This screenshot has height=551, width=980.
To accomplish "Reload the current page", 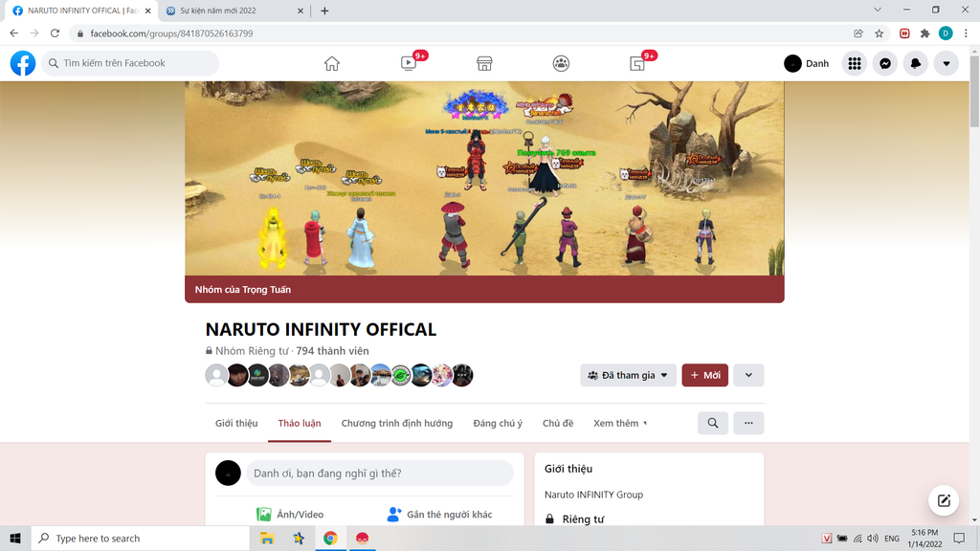I will pyautogui.click(x=55, y=33).
